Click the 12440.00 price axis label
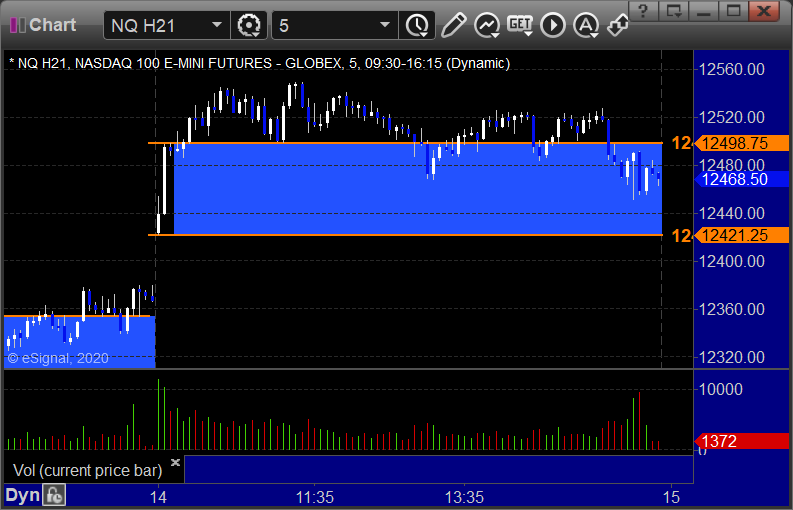This screenshot has width=793, height=510. (731, 214)
